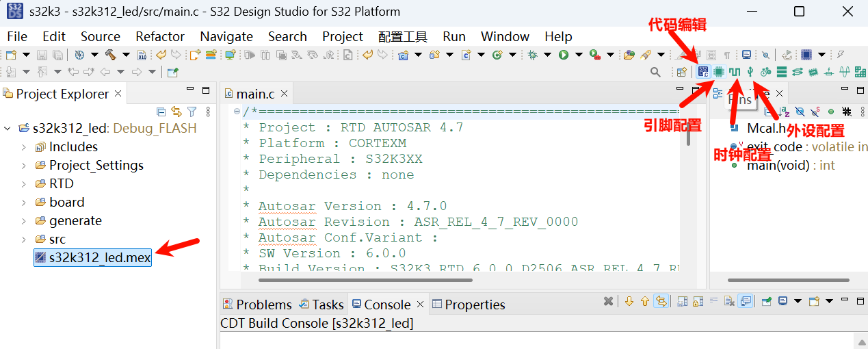Close the Project Explorer view
This screenshot has height=349, width=868.
click(118, 94)
